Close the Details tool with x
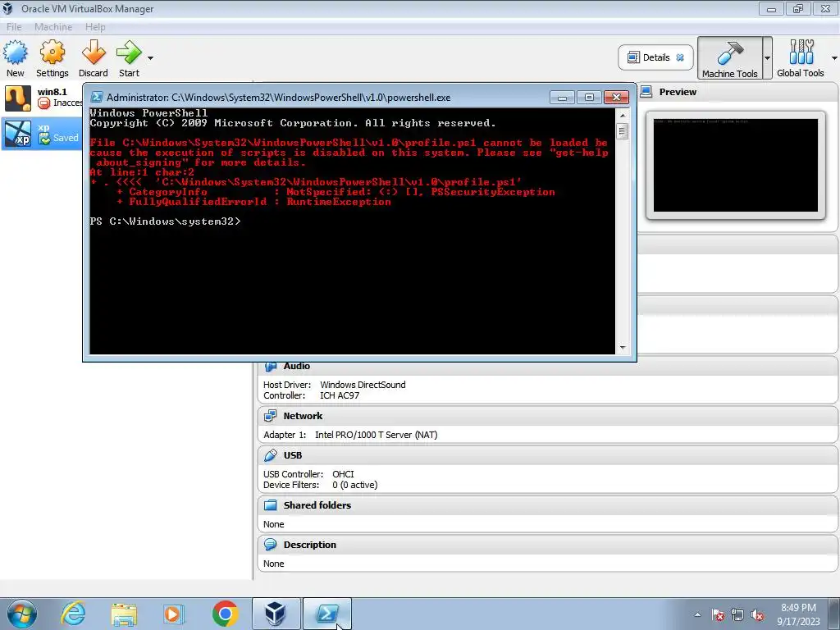Image resolution: width=840 pixels, height=630 pixels. point(680,57)
